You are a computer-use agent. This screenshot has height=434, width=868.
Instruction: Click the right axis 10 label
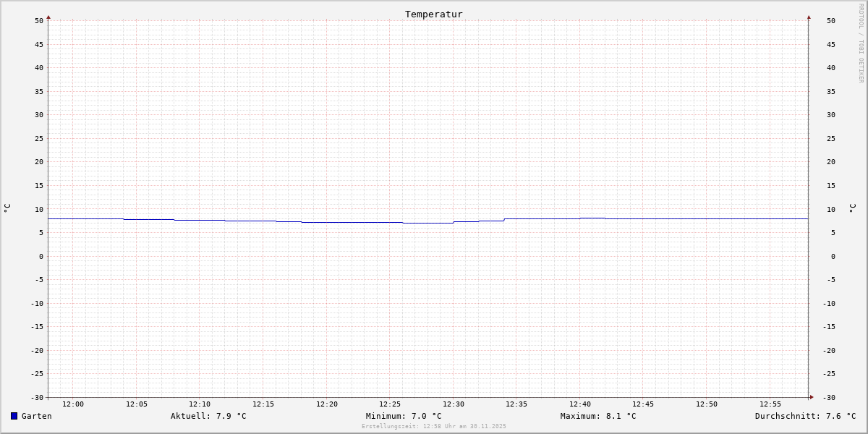831,210
